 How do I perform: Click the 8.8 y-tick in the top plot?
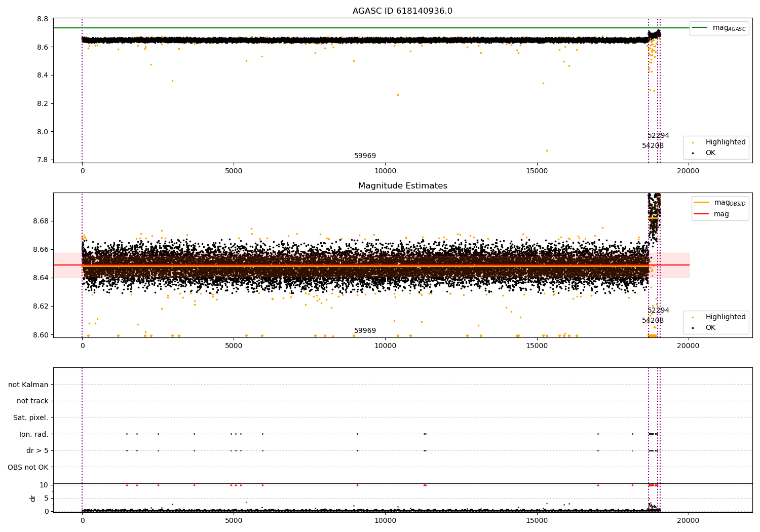(43, 19)
